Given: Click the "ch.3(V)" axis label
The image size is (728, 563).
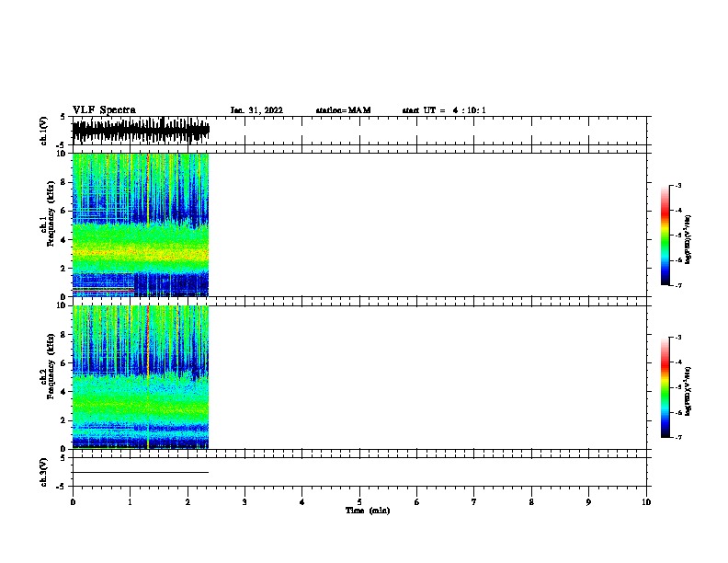Looking at the screenshot, I should pyautogui.click(x=44, y=472).
